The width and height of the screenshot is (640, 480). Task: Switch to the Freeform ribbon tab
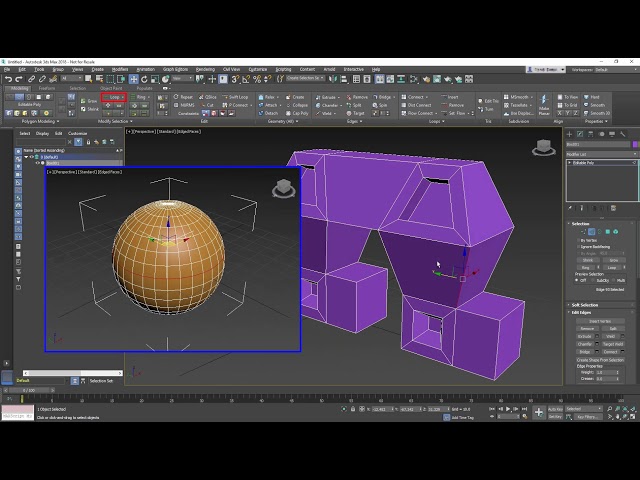pos(47,88)
